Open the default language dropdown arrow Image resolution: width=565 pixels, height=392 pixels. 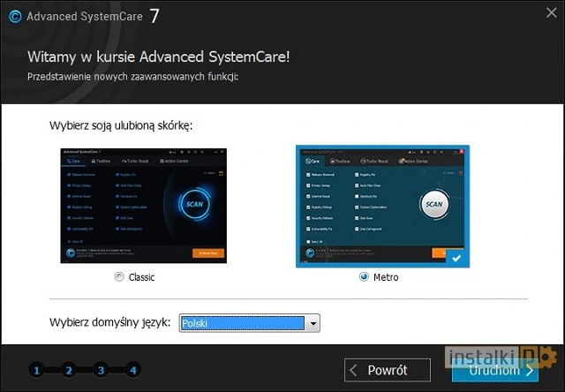(x=313, y=323)
